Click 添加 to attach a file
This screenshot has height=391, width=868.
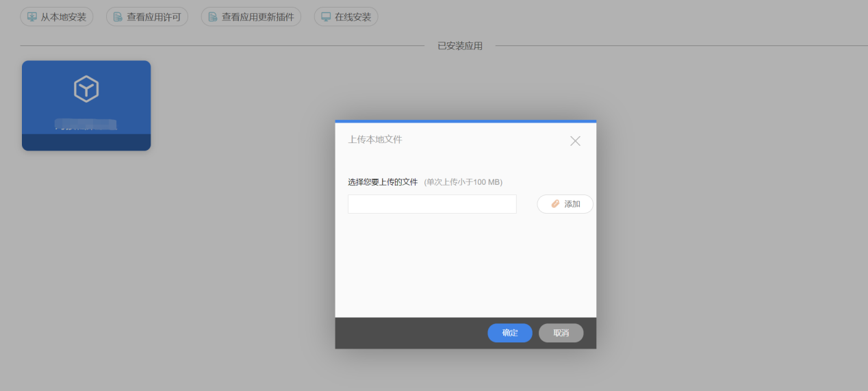tap(565, 204)
